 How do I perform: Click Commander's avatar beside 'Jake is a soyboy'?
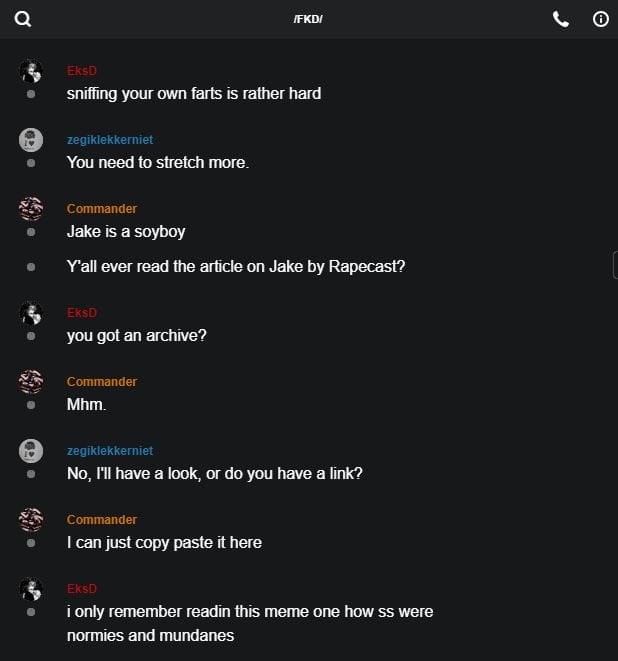31,209
